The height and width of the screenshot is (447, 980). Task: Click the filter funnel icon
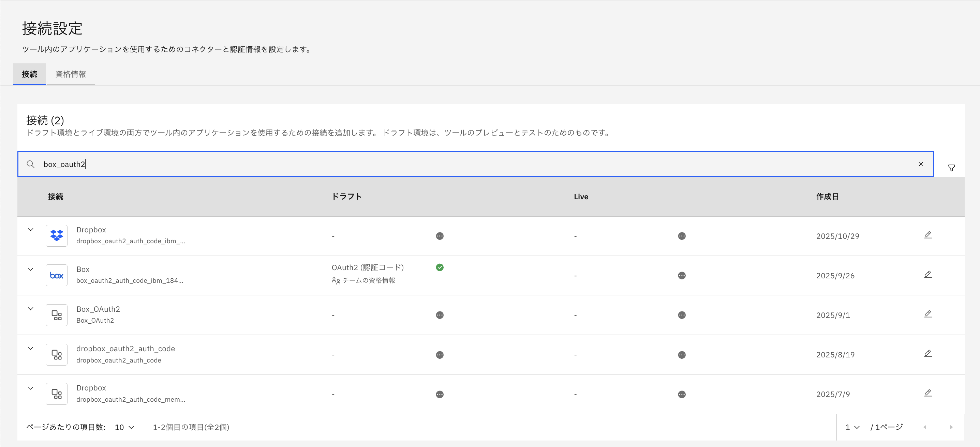[951, 168]
